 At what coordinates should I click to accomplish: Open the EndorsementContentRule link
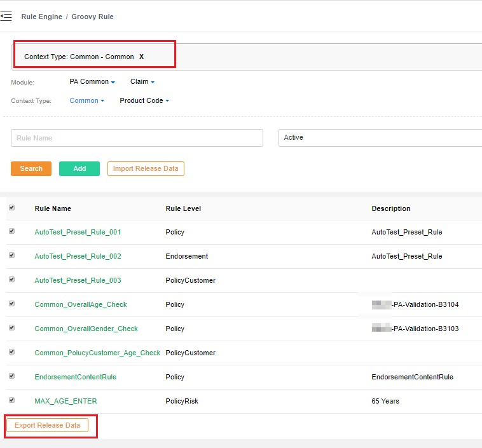pyautogui.click(x=75, y=377)
